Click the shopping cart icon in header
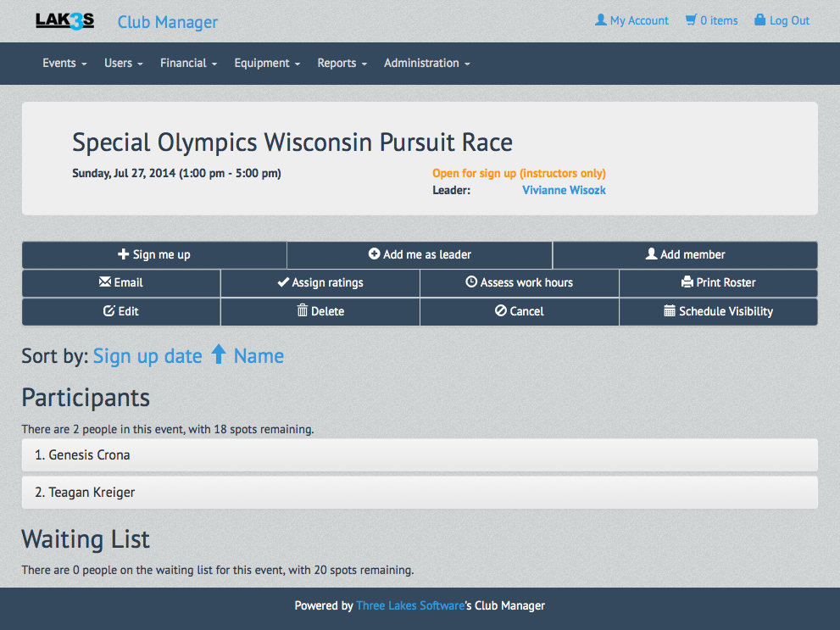The height and width of the screenshot is (630, 840). 691,20
